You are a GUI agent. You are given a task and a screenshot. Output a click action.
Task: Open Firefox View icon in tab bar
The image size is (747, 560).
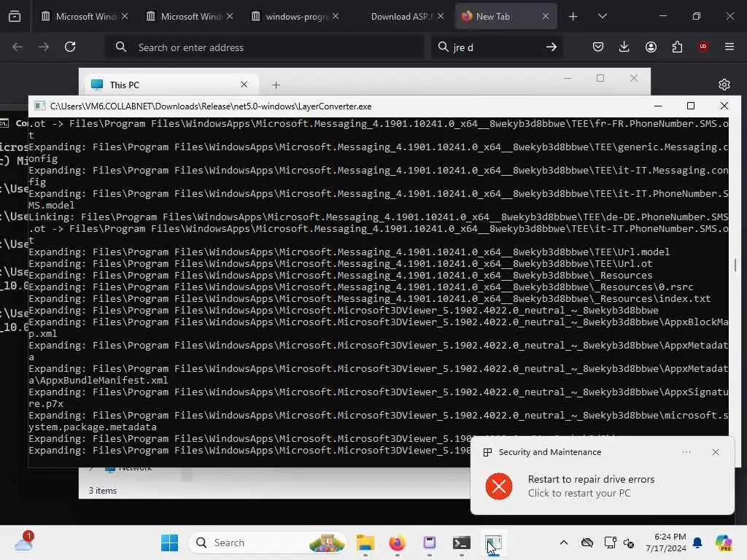pos(15,17)
